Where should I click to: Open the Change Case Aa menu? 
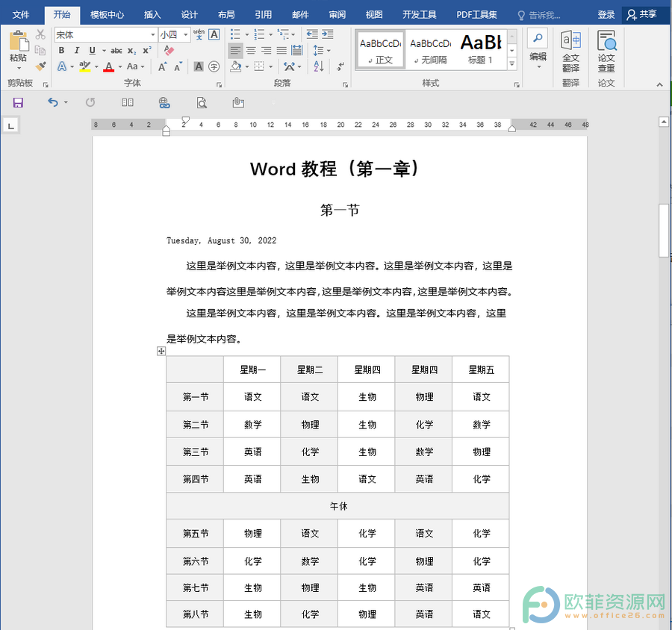[135, 66]
